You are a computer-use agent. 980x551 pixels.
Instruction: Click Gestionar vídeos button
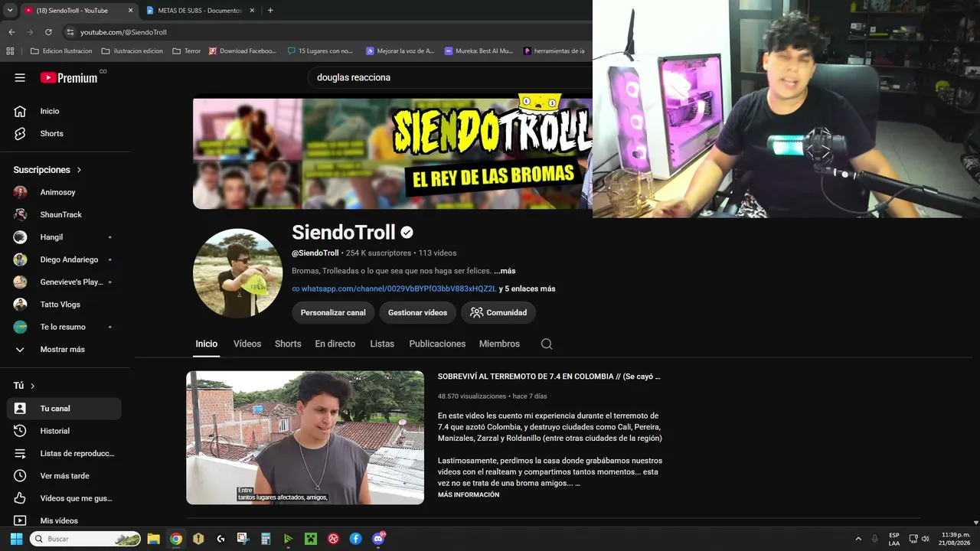point(417,312)
